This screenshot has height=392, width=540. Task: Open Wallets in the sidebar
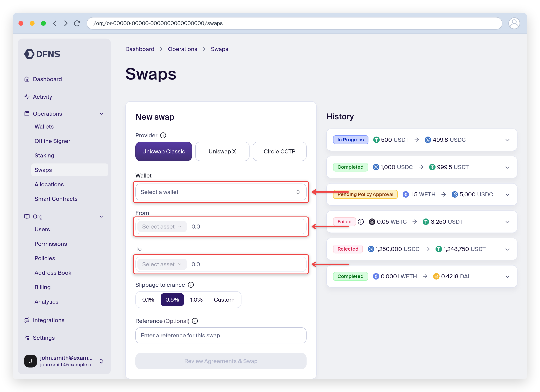[44, 127]
